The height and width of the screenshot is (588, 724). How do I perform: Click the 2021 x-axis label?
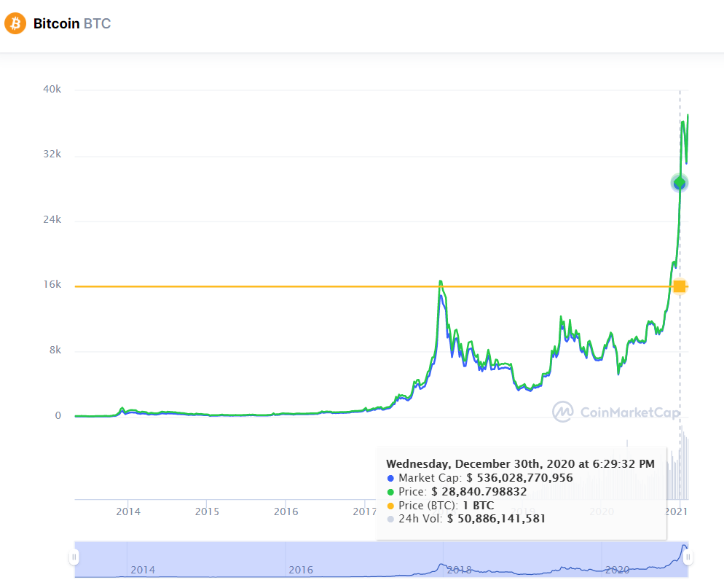coord(677,511)
